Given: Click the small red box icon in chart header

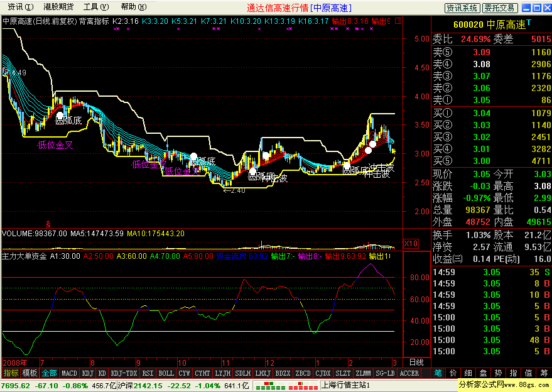Looking at the screenshot, I should (398, 21).
